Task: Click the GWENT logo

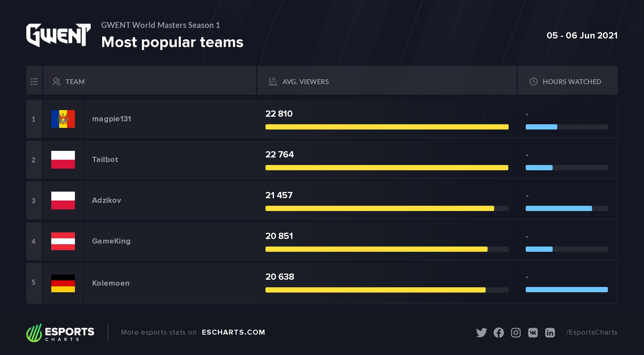Action: pyautogui.click(x=58, y=35)
